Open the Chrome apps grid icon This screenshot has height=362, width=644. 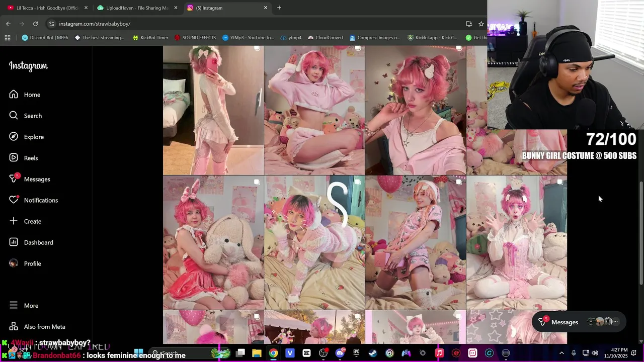(x=8, y=38)
